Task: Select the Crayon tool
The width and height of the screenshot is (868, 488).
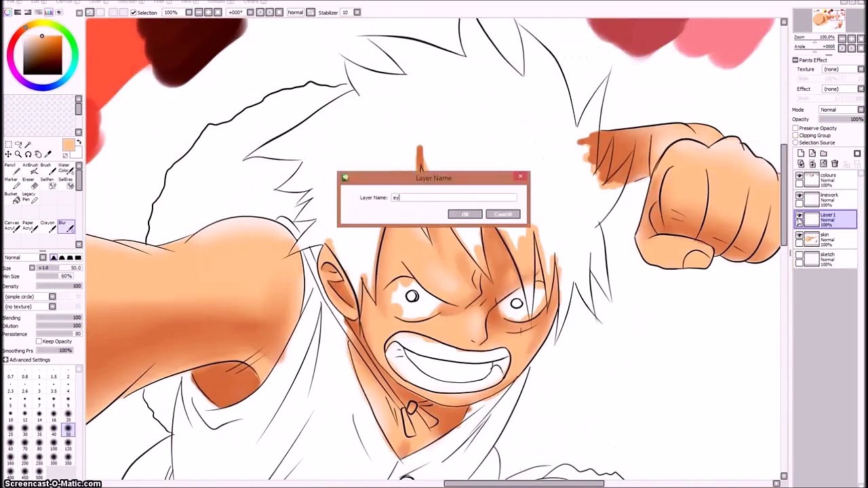Action: 47,226
